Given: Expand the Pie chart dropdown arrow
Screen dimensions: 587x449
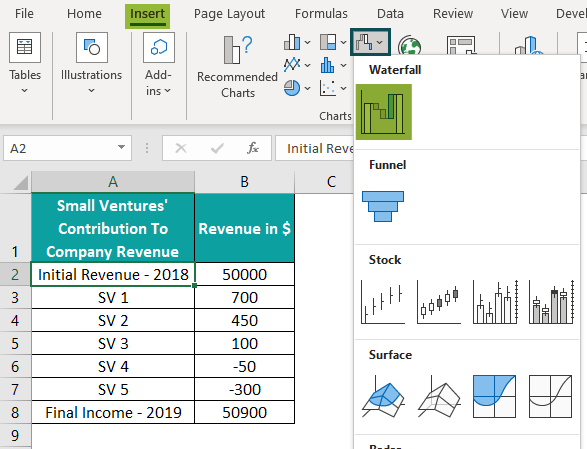Looking at the screenshot, I should click(x=307, y=88).
